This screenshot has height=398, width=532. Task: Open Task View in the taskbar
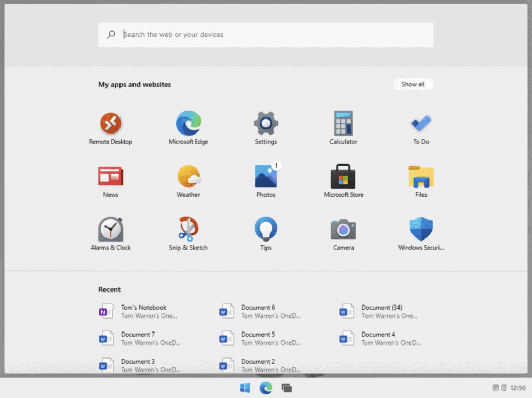287,388
